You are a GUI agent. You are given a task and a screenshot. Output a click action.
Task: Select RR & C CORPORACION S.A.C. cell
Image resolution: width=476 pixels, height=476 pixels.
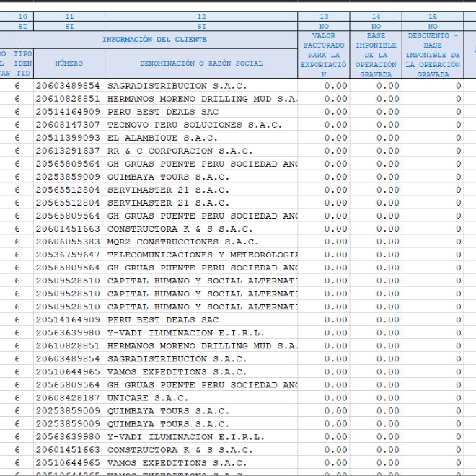tap(201, 151)
